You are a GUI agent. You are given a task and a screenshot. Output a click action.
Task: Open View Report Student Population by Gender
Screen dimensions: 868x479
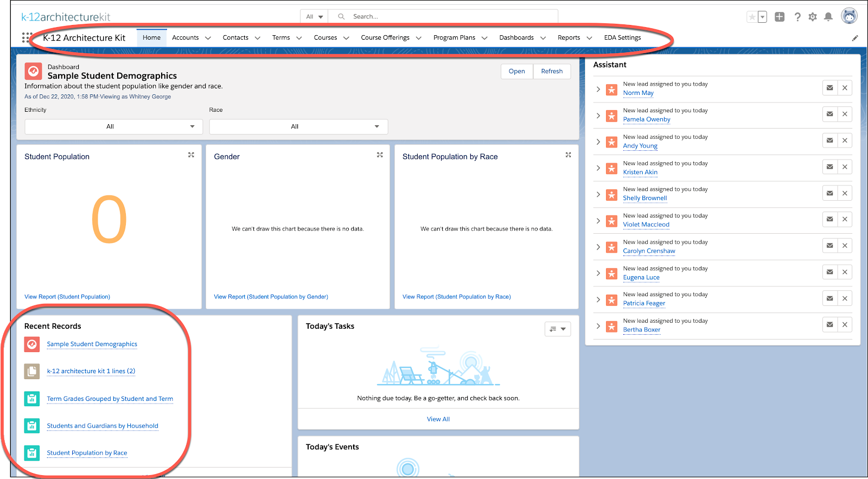click(271, 297)
